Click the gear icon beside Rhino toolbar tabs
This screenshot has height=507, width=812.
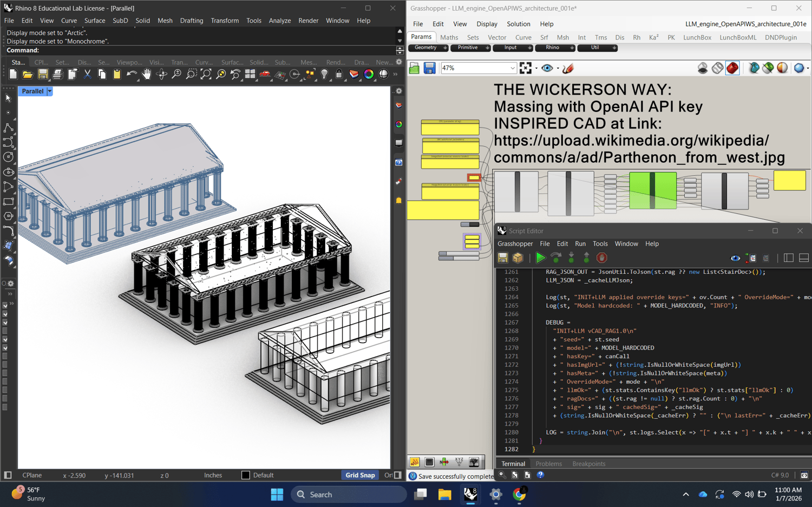(x=399, y=62)
